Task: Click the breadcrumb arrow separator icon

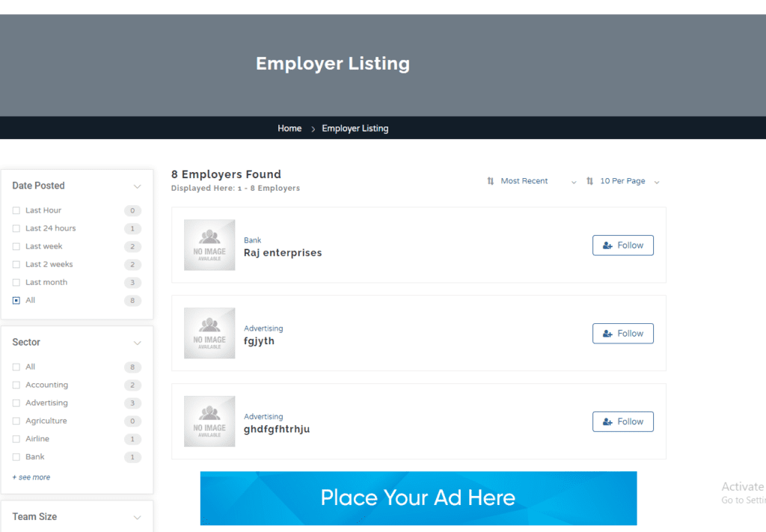Action: [x=313, y=129]
